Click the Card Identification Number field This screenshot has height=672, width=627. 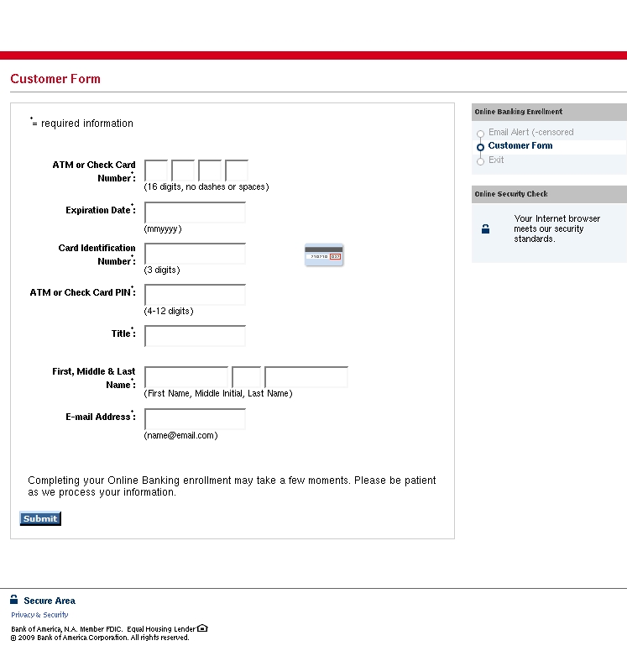coord(195,254)
